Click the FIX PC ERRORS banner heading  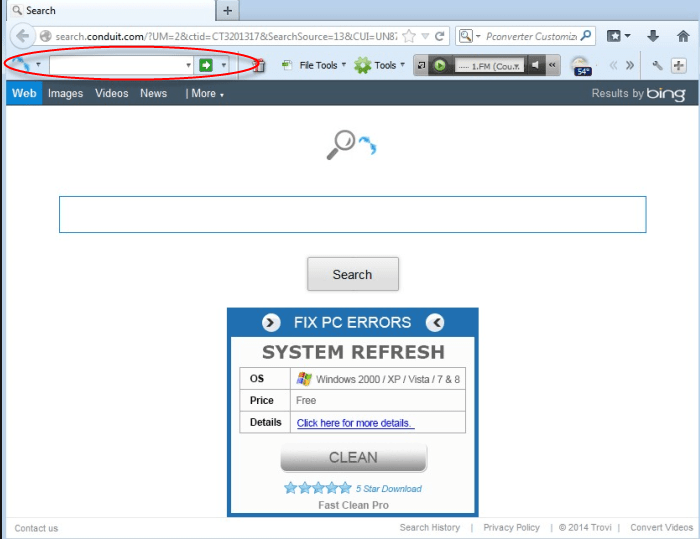[x=352, y=322]
